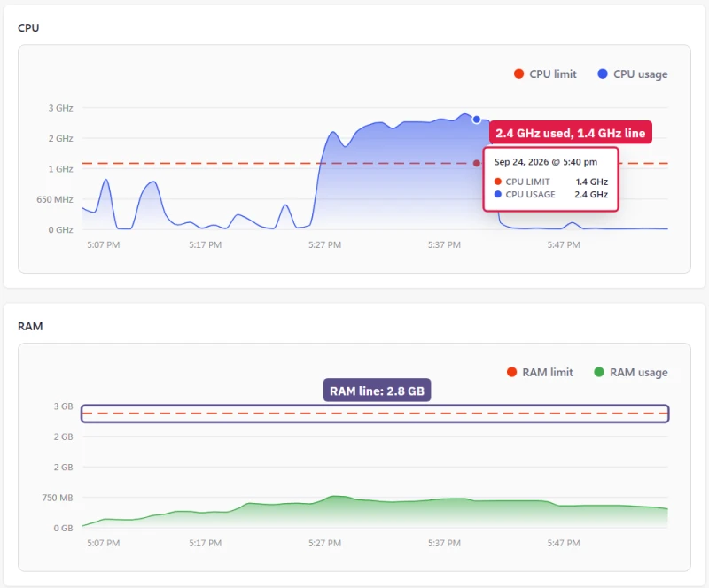
Task: Click the CPU USAGE row in tooltip
Action: coord(550,194)
